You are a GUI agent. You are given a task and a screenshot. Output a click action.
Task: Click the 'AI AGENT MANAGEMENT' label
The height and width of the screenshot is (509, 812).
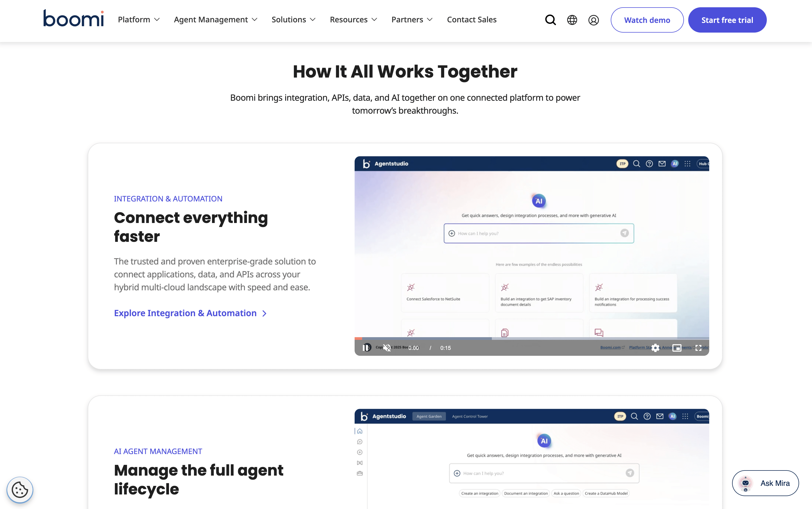pos(158,451)
